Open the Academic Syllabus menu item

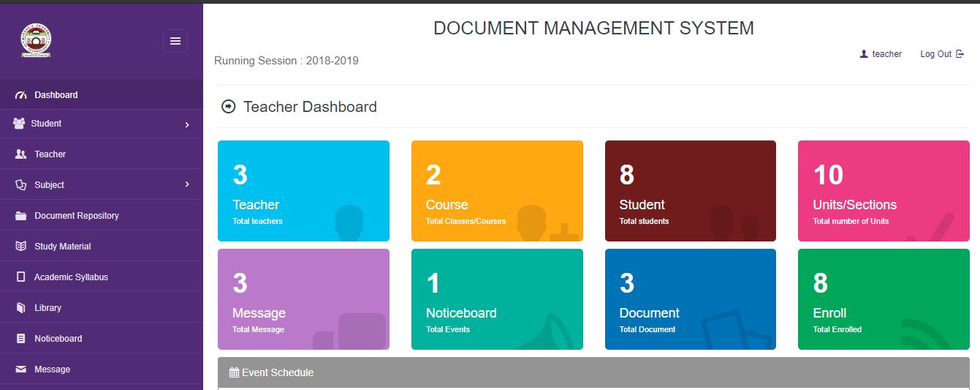point(71,277)
